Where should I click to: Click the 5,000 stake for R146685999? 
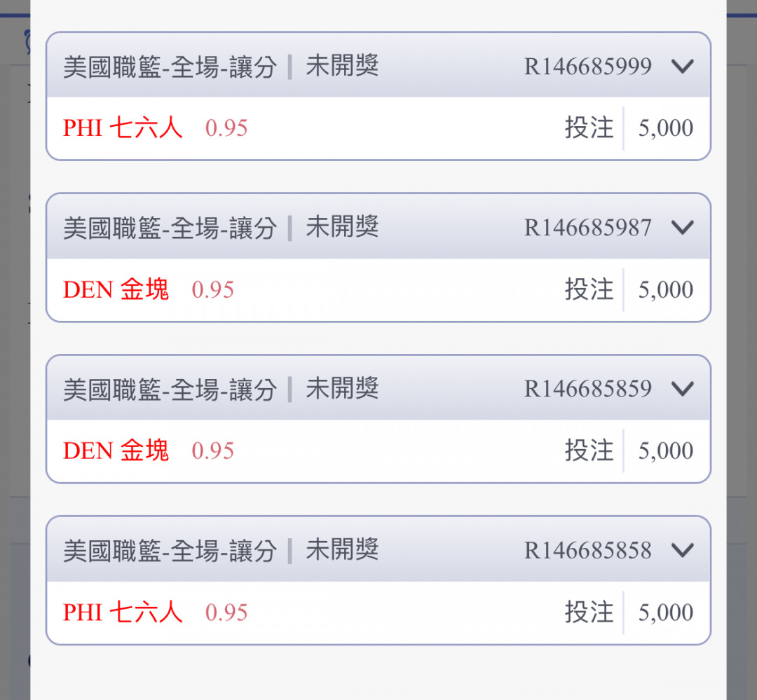coord(666,128)
